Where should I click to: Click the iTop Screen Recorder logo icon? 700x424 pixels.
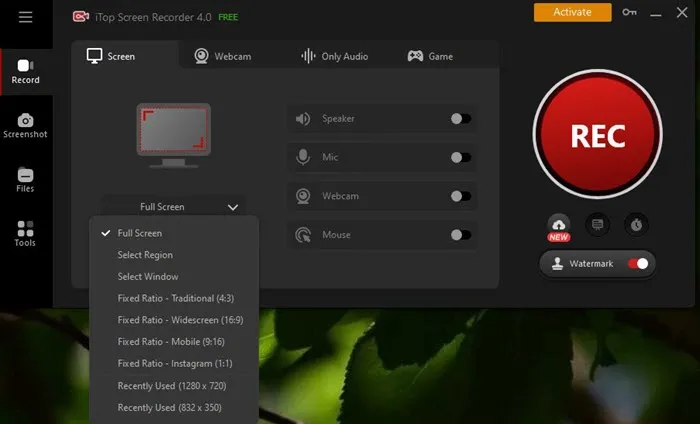81,17
